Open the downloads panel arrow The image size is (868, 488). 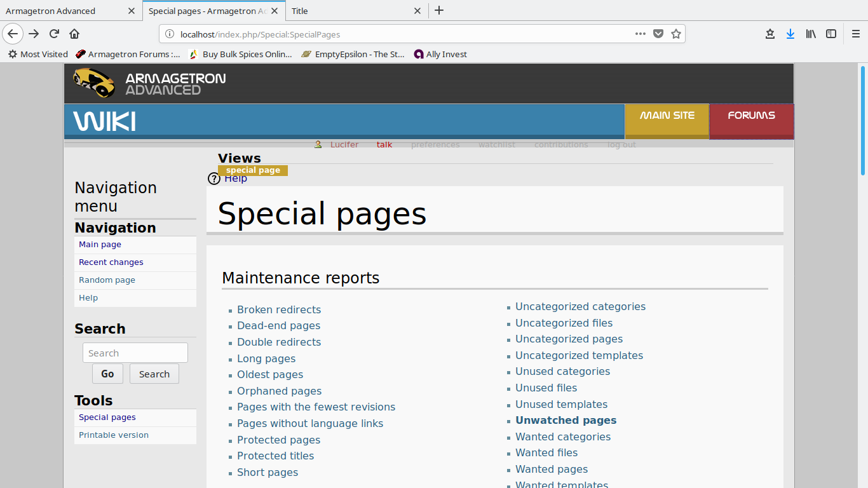click(790, 34)
